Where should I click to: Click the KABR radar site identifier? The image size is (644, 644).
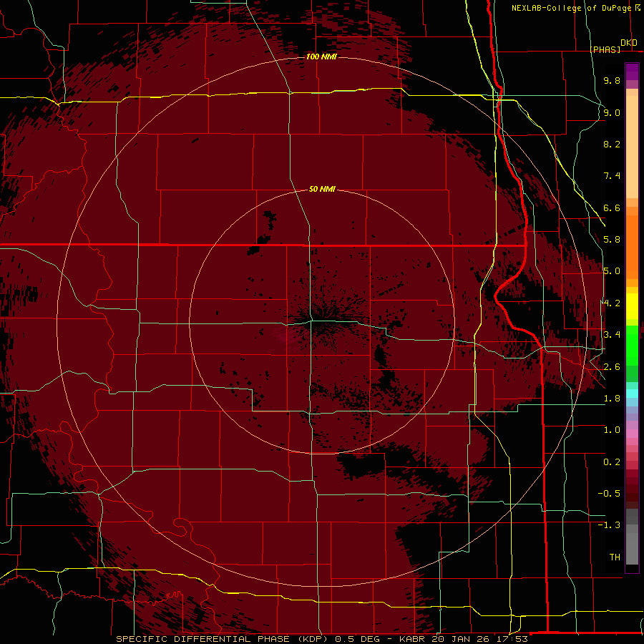413,639
